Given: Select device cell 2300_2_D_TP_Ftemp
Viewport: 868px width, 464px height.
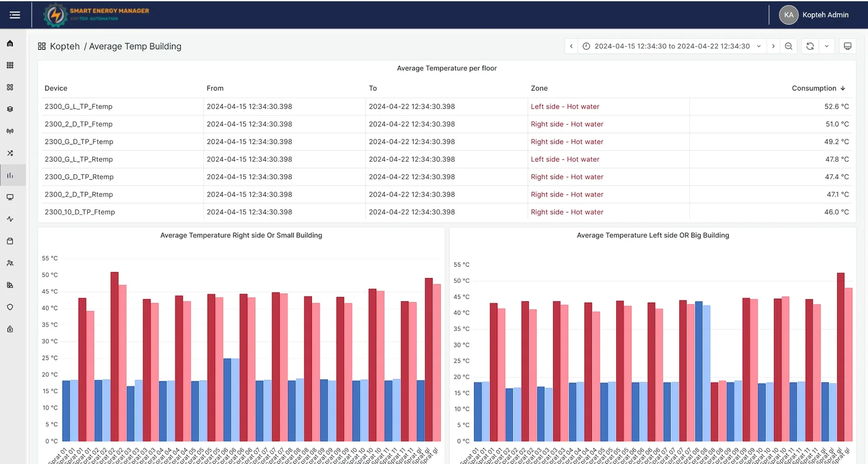Looking at the screenshot, I should point(79,124).
